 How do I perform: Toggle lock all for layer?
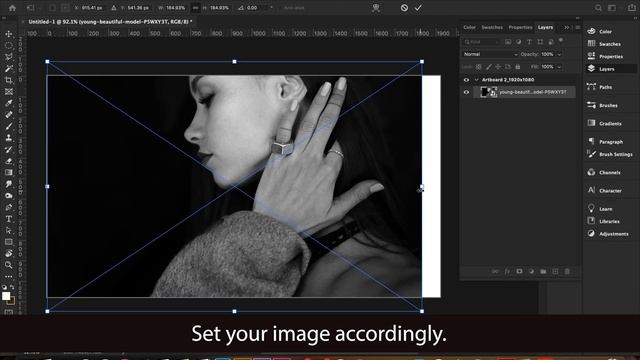pyautogui.click(x=518, y=67)
